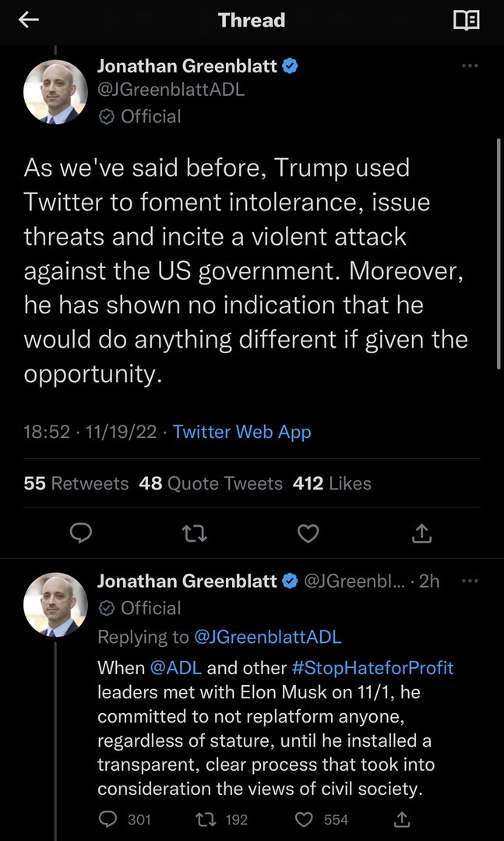Click the thread scrollbar on the right

coord(499,253)
